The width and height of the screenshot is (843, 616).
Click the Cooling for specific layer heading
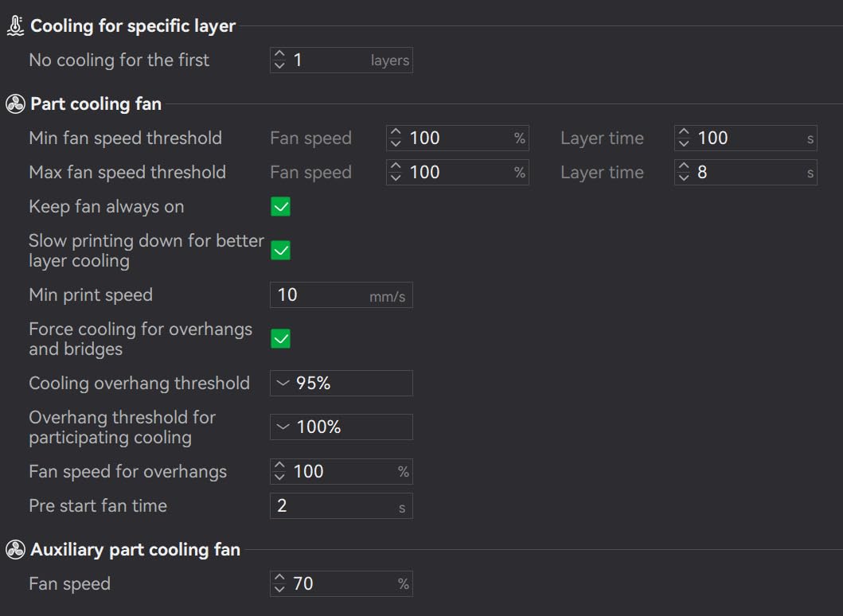(x=132, y=26)
